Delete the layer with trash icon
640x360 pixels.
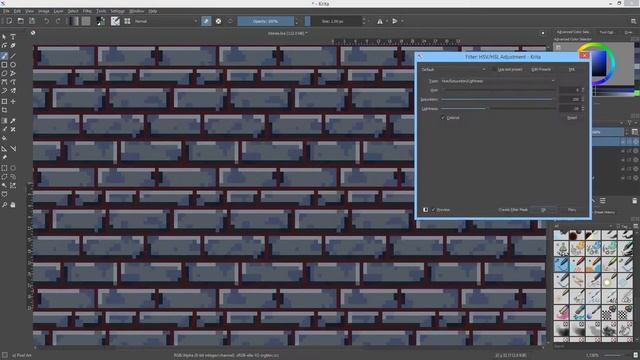[x=635, y=201]
